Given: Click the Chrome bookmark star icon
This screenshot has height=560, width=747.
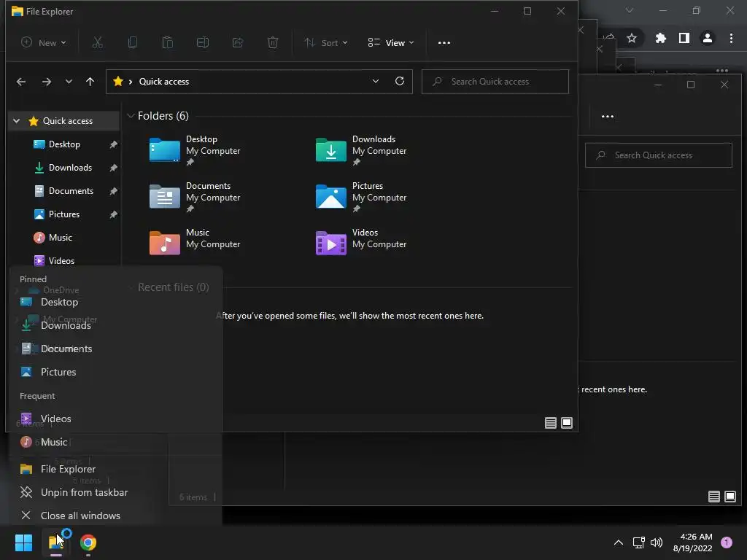Looking at the screenshot, I should 632,38.
